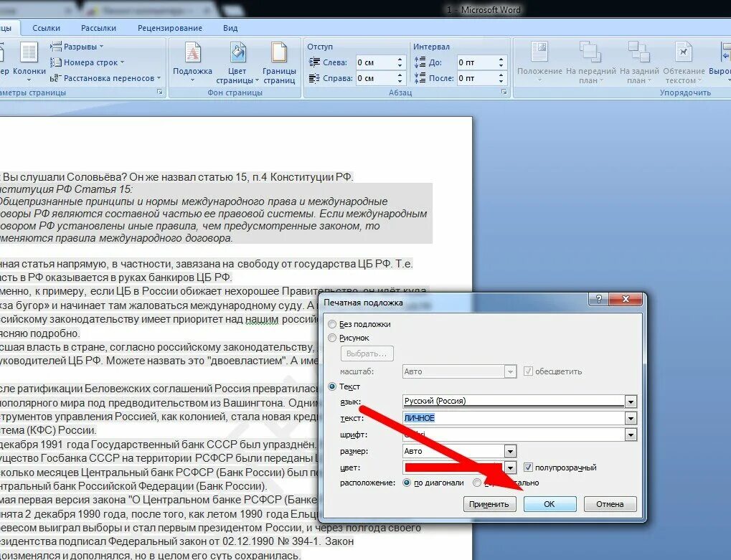
Task: Toggle полупрозрачный checkbox
Action: pyautogui.click(x=528, y=468)
